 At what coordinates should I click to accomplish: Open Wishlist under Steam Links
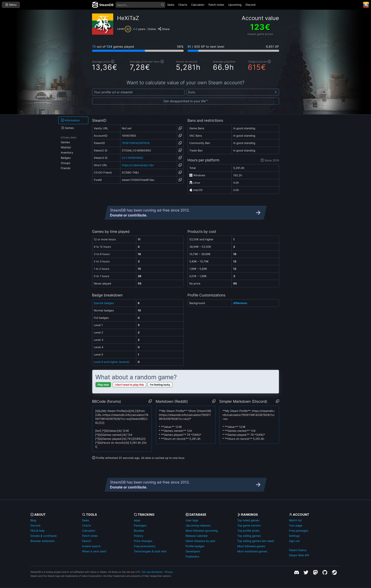click(x=66, y=147)
